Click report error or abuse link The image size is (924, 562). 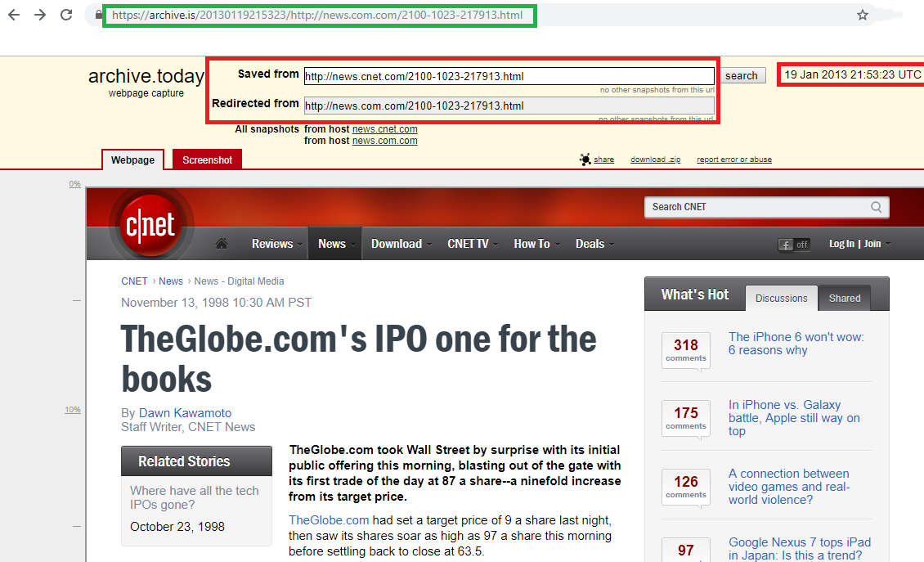(x=734, y=160)
